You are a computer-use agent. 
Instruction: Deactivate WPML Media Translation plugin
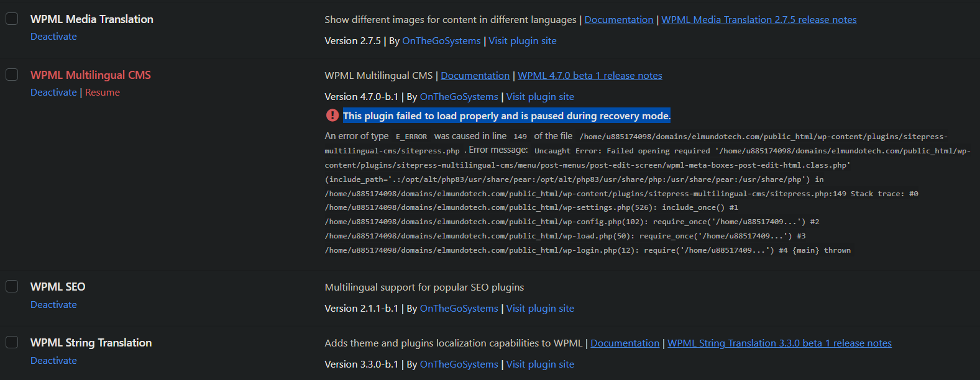pyautogui.click(x=53, y=37)
